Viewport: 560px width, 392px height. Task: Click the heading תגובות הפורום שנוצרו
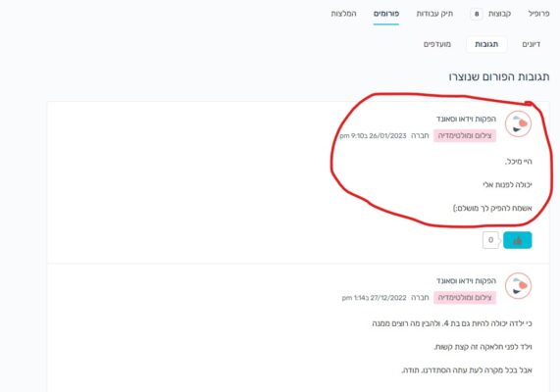[x=499, y=76]
